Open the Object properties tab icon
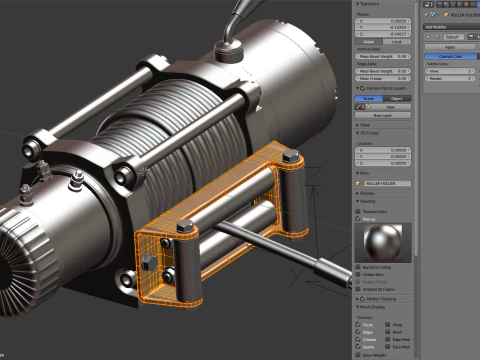Viewport: 480px width, 360px height. tap(466, 4)
